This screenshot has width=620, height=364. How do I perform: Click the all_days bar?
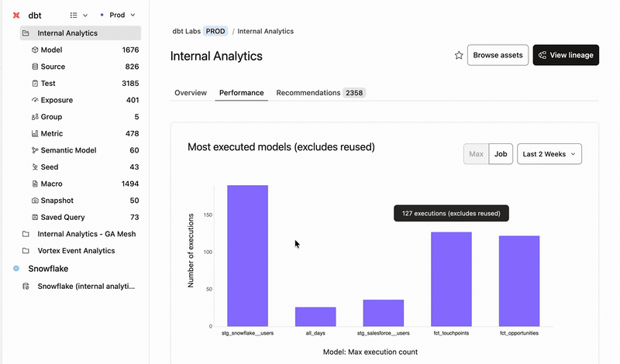[x=315, y=317]
